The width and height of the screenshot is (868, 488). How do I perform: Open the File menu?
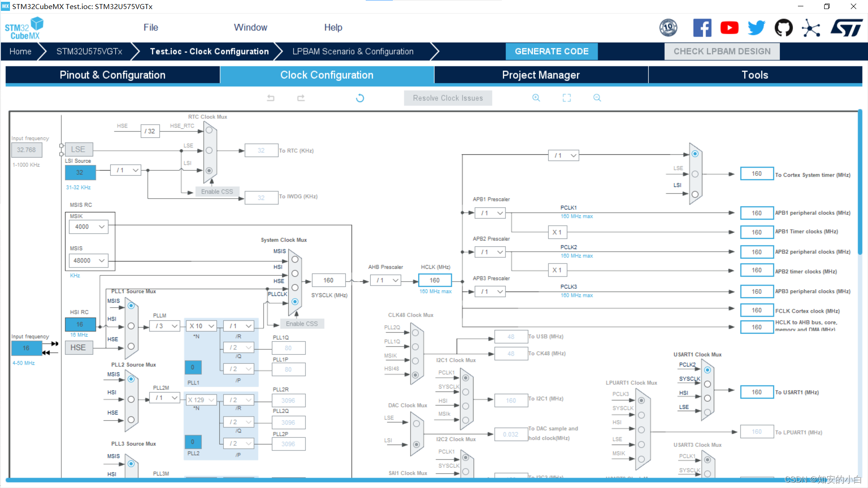151,28
